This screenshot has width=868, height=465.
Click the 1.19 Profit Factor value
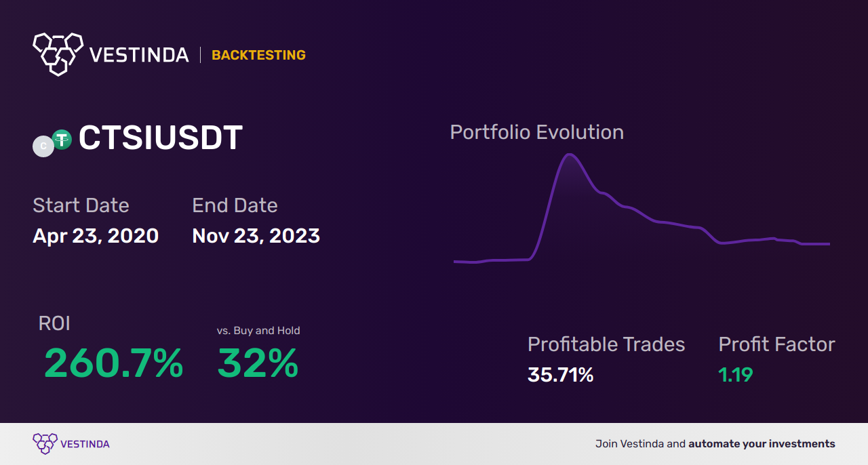tap(736, 375)
